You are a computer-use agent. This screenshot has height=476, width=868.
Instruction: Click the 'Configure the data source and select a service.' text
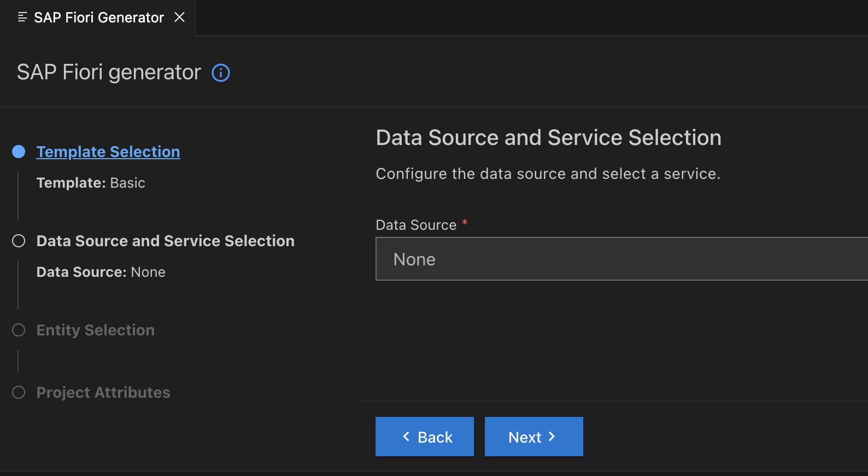[x=548, y=173]
